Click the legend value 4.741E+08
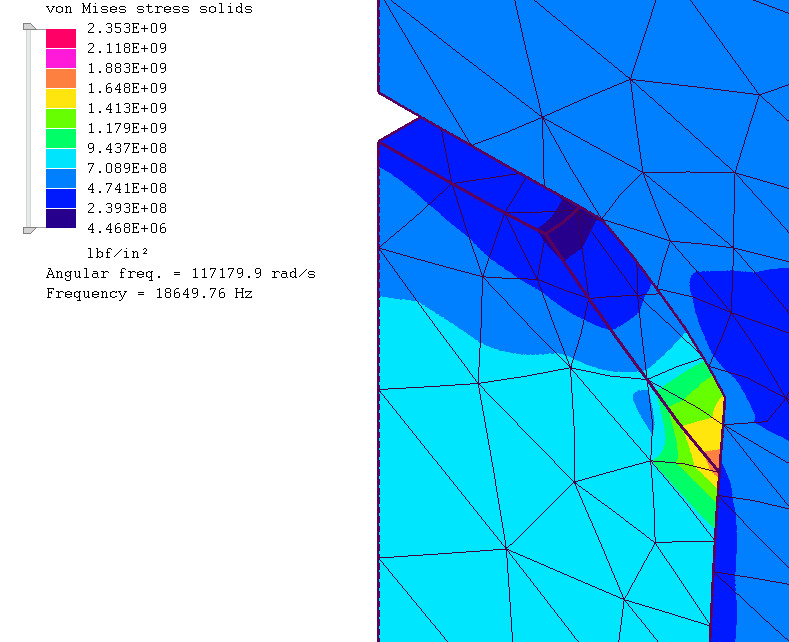This screenshot has width=789, height=642. tap(127, 188)
